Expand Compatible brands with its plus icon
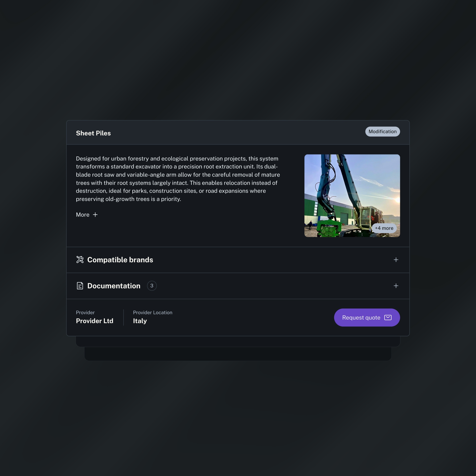Image resolution: width=476 pixels, height=476 pixels. point(396,260)
